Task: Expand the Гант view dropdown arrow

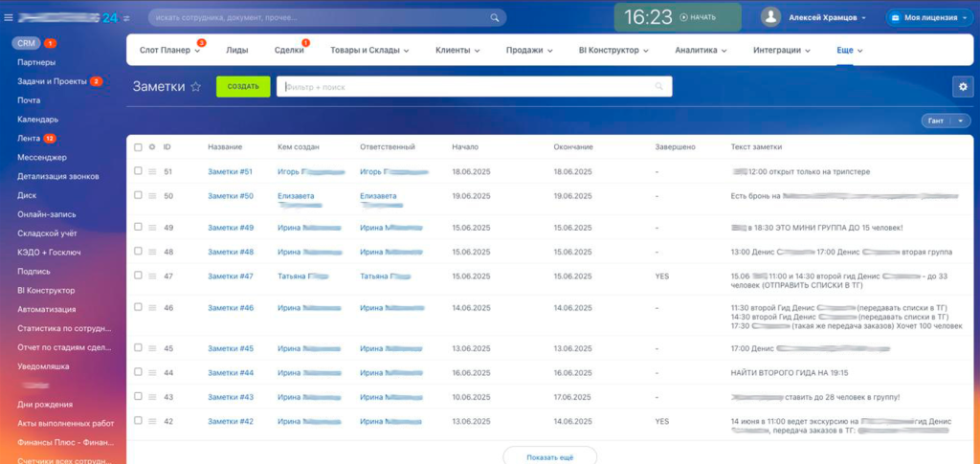Action: [x=961, y=121]
